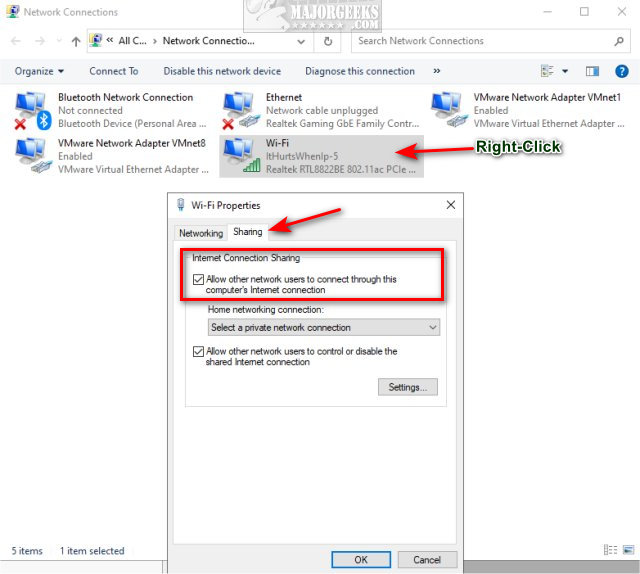This screenshot has width=640, height=574.
Task: Toggle Allow users to control shared connection checkbox
Action: tap(198, 352)
